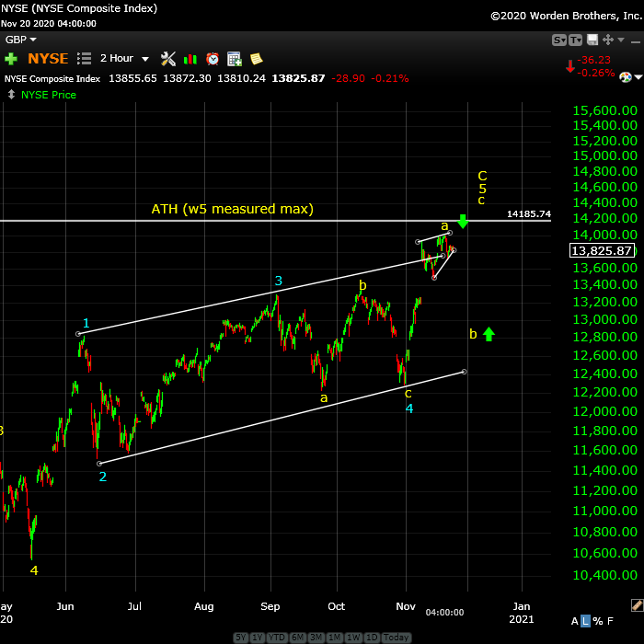Click the cyan wave 2 label

coord(103,477)
